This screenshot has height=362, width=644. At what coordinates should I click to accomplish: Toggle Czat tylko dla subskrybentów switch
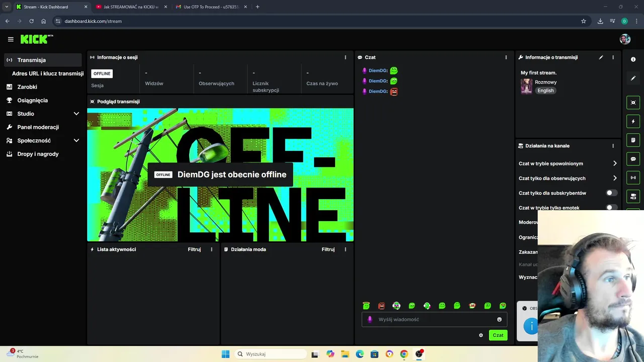pyautogui.click(x=611, y=193)
